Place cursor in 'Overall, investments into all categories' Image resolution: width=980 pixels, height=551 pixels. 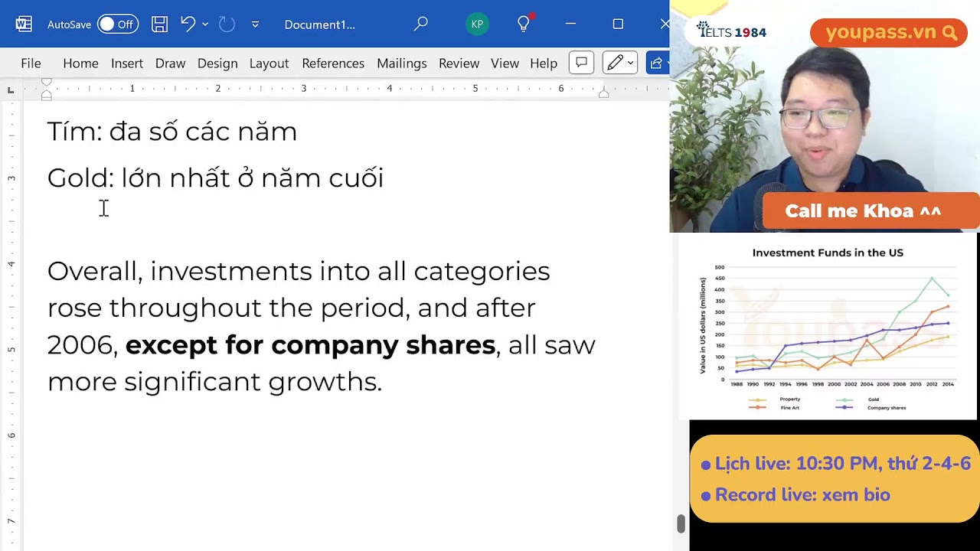tap(299, 271)
